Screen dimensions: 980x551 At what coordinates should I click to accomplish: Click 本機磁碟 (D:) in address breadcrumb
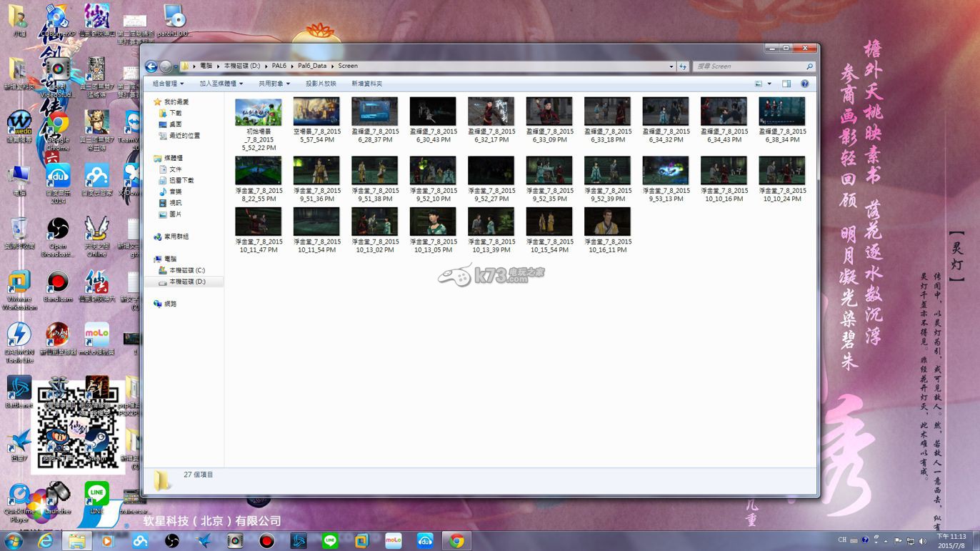pyautogui.click(x=242, y=66)
